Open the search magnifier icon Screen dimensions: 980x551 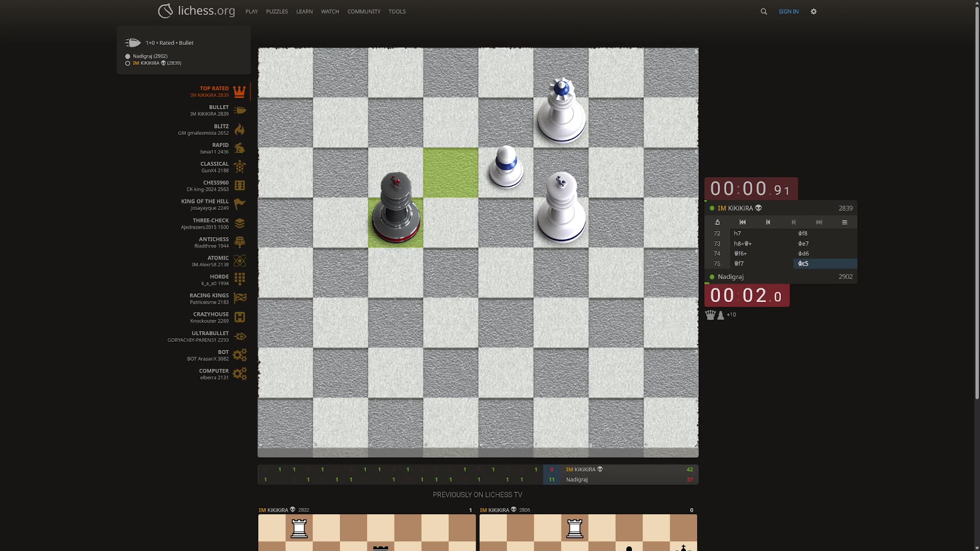(x=764, y=11)
